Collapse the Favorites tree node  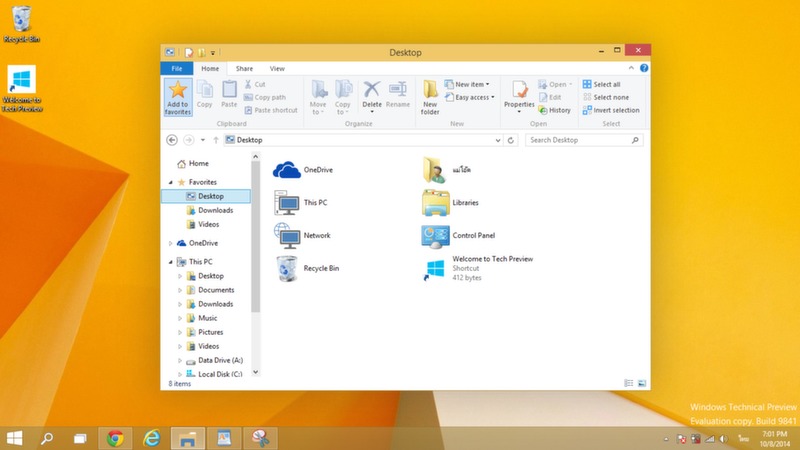click(x=171, y=182)
